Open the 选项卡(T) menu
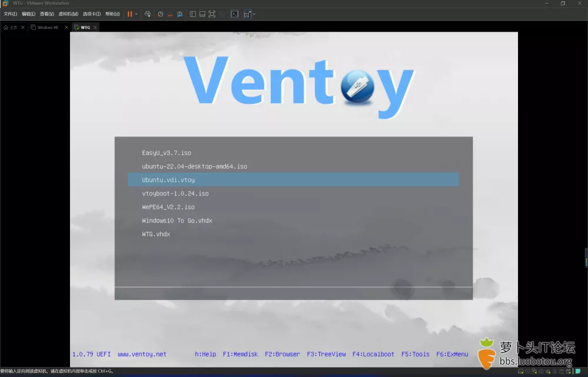Screen dimensions: 588x377 click(x=92, y=14)
